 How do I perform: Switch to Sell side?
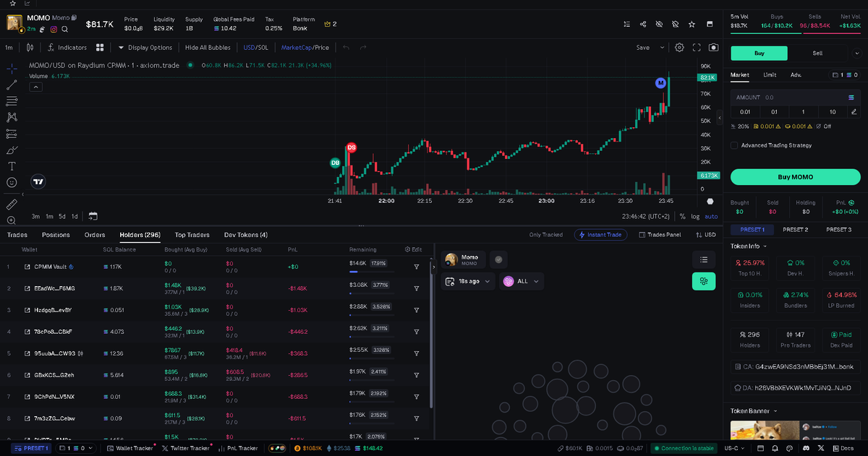[x=817, y=53]
